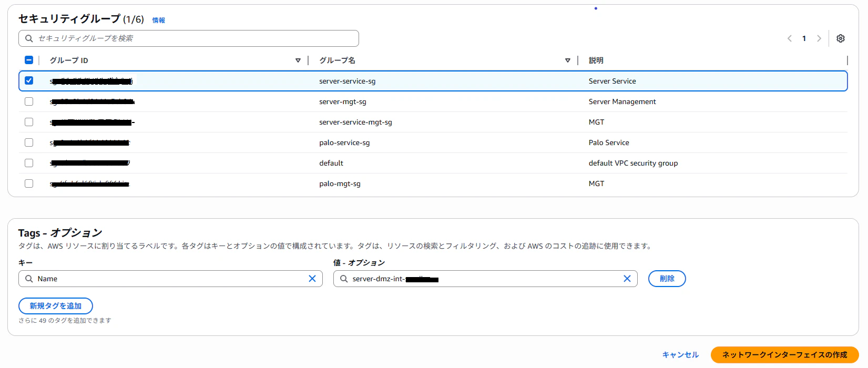This screenshot has height=368, width=868.
Task: Sort by グループ ID column arrow
Action: (298, 60)
